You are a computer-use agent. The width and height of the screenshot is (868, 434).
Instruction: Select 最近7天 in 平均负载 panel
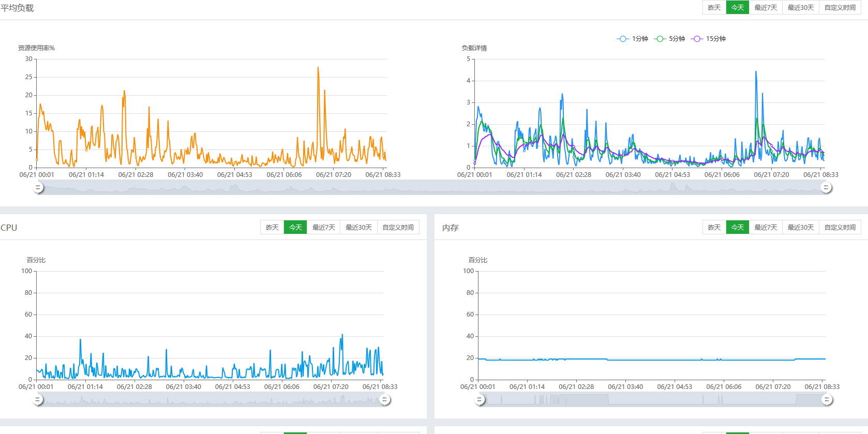pyautogui.click(x=766, y=8)
